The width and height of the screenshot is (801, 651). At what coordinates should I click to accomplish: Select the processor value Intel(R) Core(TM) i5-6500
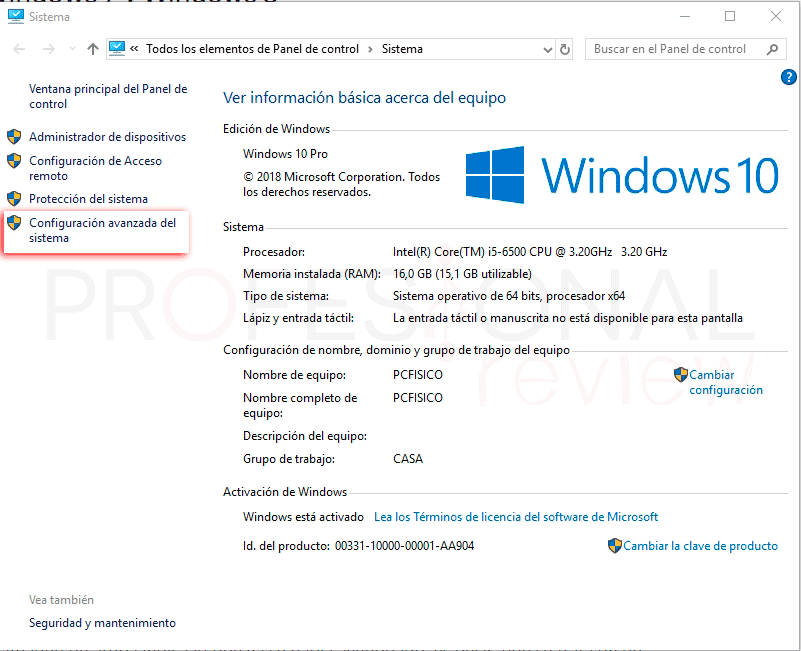[x=530, y=252]
